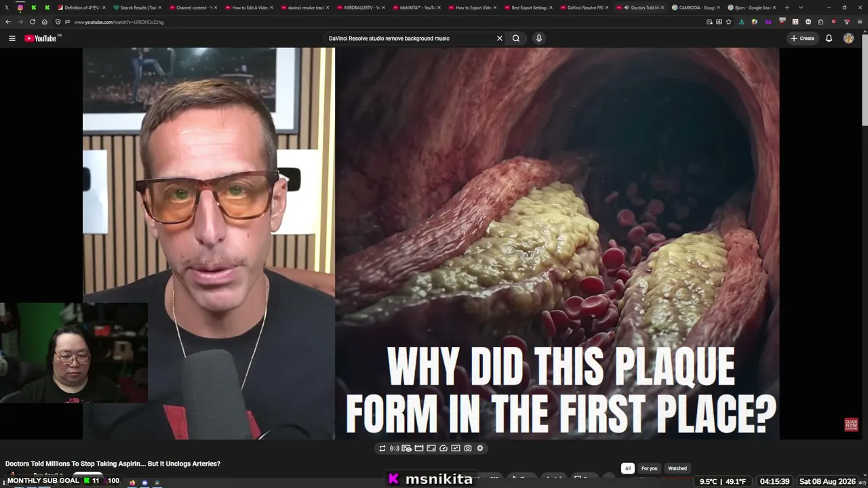Click the video title about aspirin
The height and width of the screenshot is (488, 868).
point(113,464)
